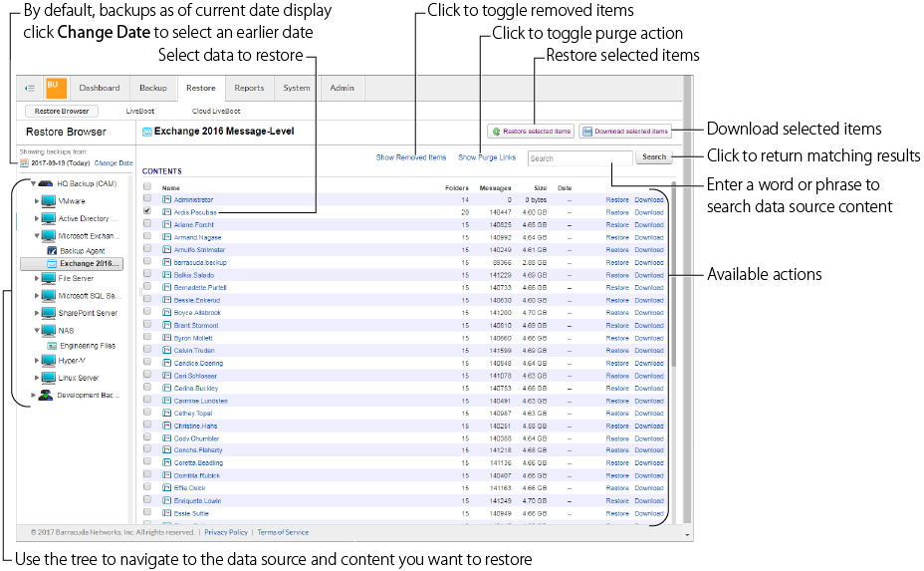Expand the File Server tree node
Screen dimensions: 924x571
pyautogui.click(x=37, y=278)
